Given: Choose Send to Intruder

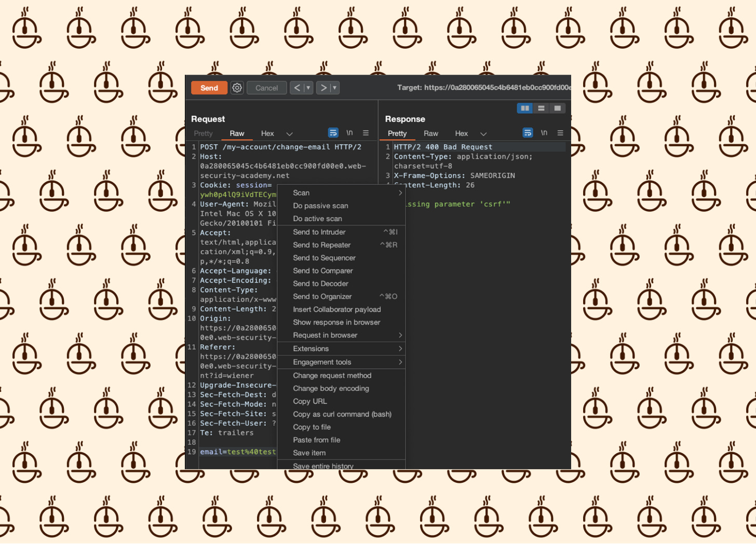Looking at the screenshot, I should pyautogui.click(x=341, y=232).
